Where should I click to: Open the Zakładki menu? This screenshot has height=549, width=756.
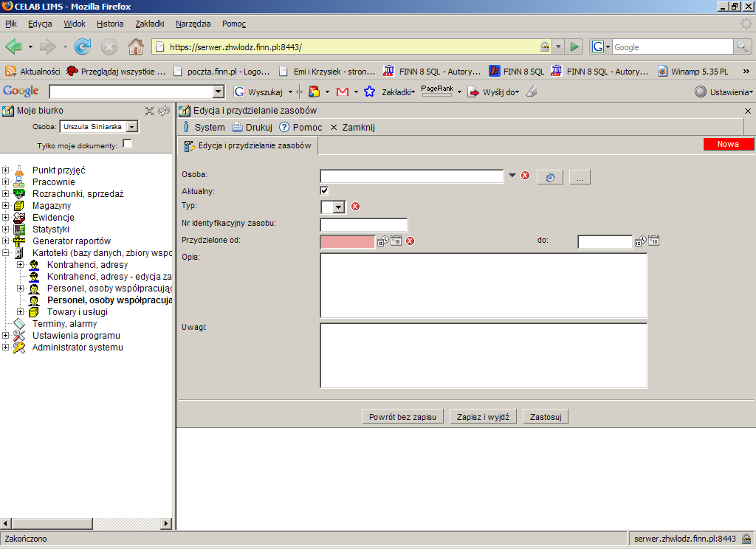pos(149,24)
